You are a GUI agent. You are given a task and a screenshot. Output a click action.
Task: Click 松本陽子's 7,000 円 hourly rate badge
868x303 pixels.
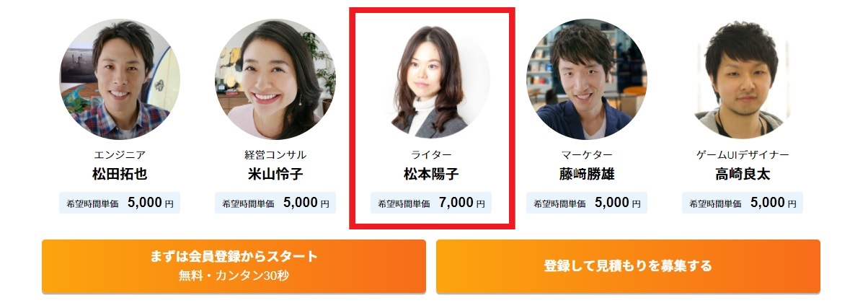tap(431, 203)
